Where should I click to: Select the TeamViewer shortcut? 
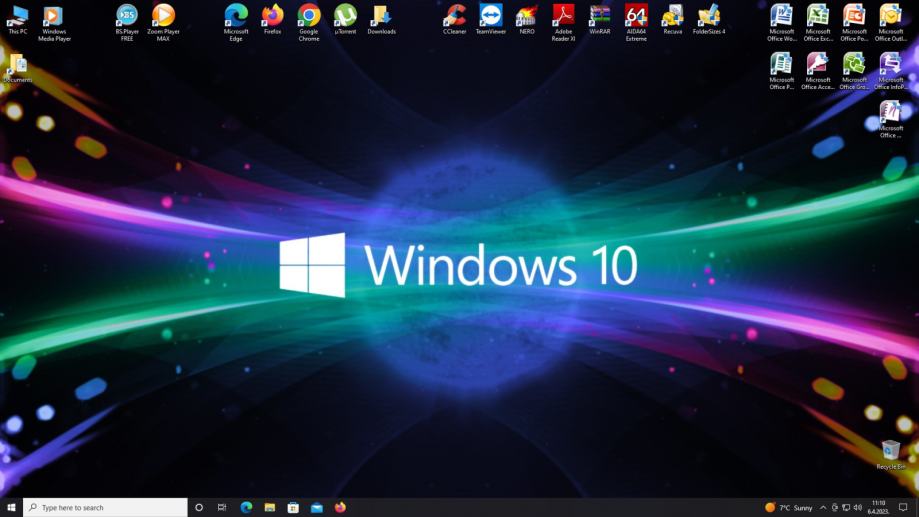point(491,20)
